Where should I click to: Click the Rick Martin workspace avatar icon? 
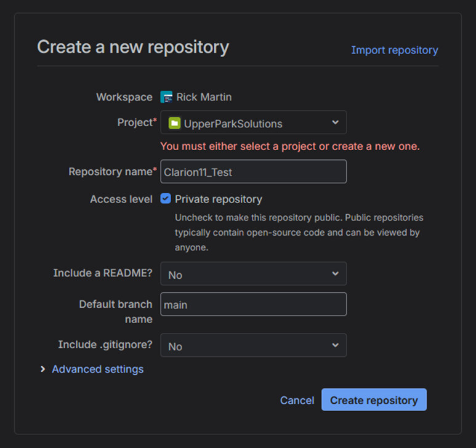[x=166, y=97]
